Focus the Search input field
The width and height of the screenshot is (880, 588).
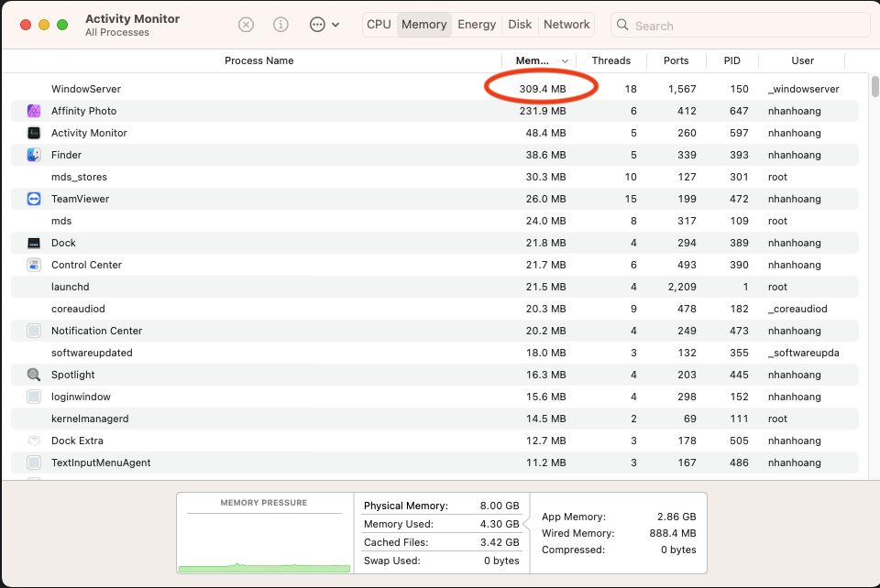point(741,26)
